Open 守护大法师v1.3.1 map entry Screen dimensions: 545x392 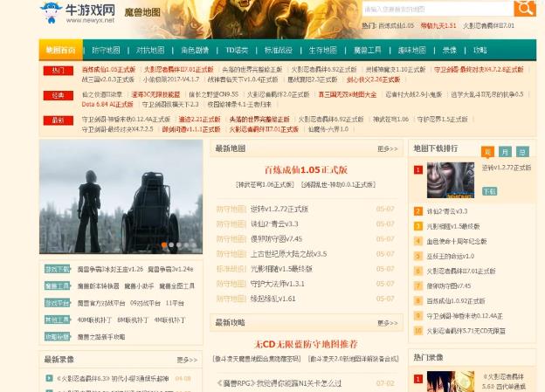278,284
